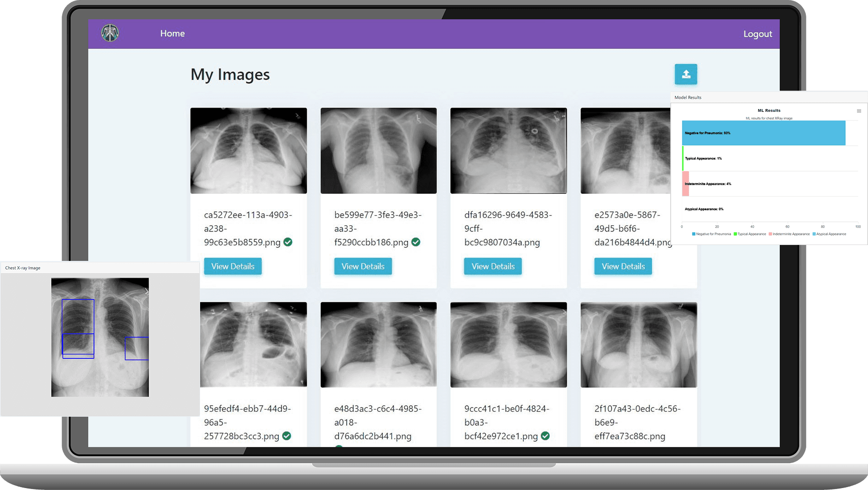Screen dimensions: 868x490
Task: Toggle the Negative for Pneumonia legend item
Action: (712, 234)
